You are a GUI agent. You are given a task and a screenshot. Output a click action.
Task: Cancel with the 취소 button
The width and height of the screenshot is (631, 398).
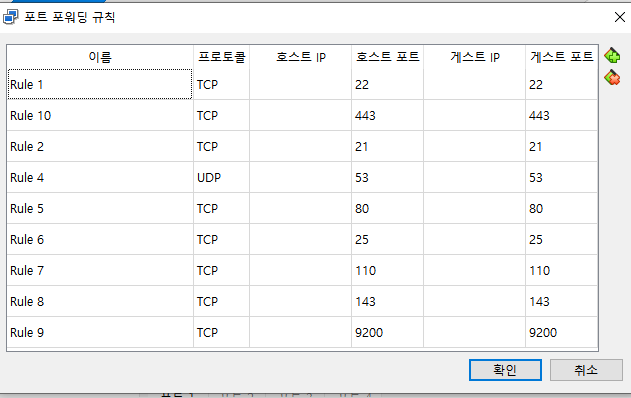pos(586,370)
